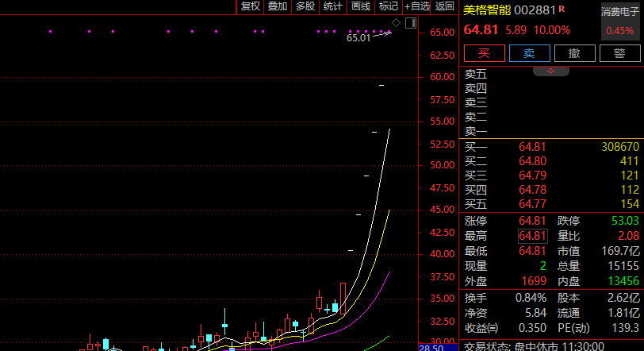Viewport: 644px width, 351px height.
Task: Select the 买三 price 64.79
Action: pos(532,175)
